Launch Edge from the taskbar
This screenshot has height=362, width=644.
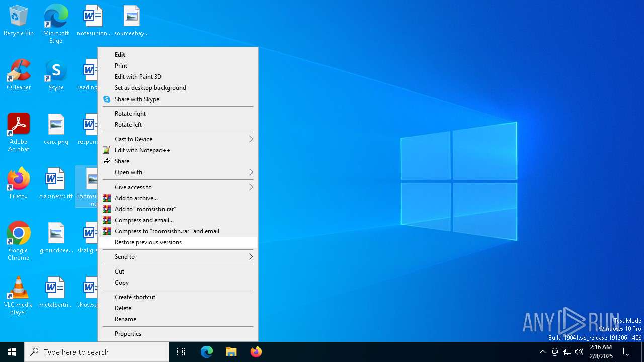point(207,352)
